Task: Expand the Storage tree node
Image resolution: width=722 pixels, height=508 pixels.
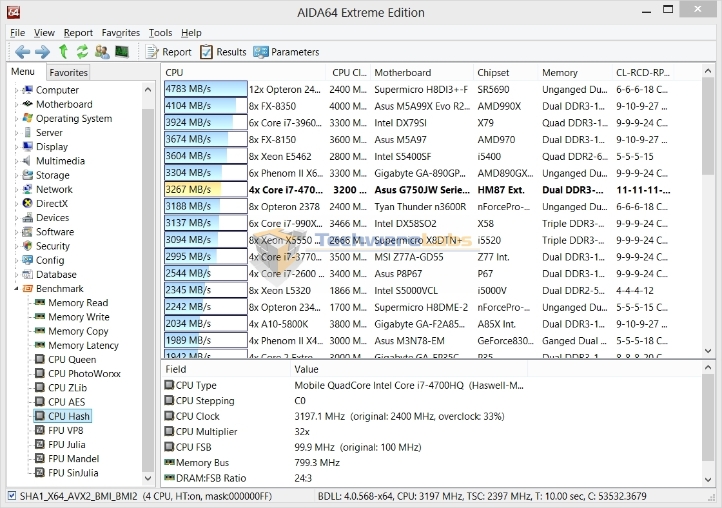Action: pyautogui.click(x=17, y=175)
